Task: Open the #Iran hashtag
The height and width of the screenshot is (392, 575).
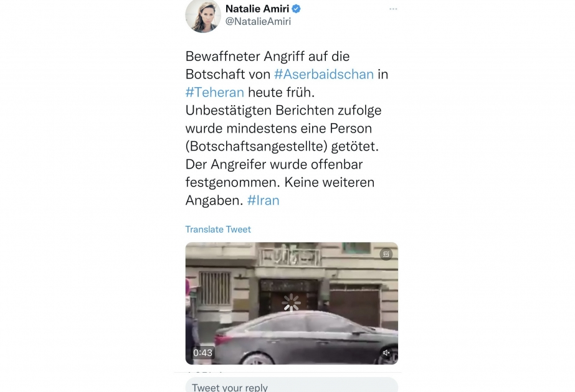Action: point(263,200)
